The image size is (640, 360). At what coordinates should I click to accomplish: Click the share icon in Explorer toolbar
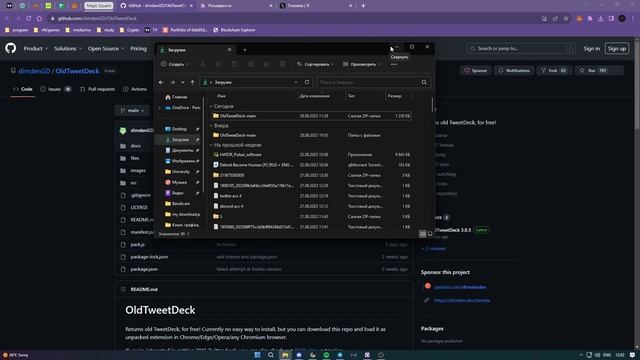[267, 64]
